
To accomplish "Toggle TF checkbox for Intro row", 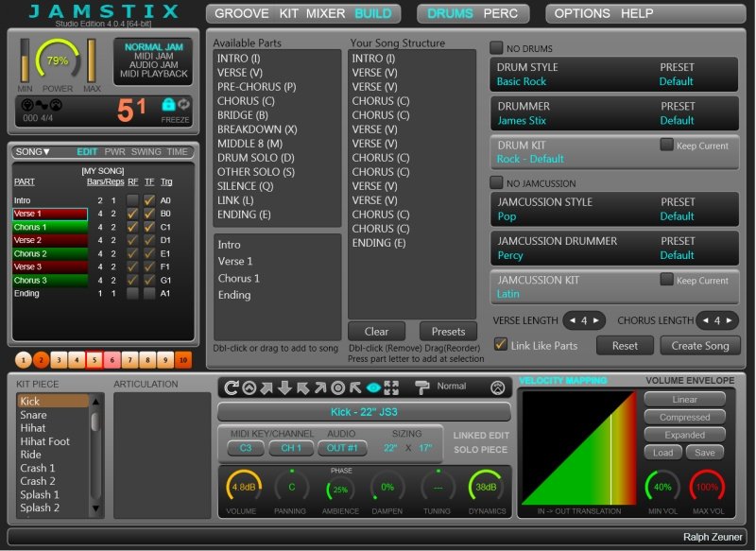I will pyautogui.click(x=149, y=200).
